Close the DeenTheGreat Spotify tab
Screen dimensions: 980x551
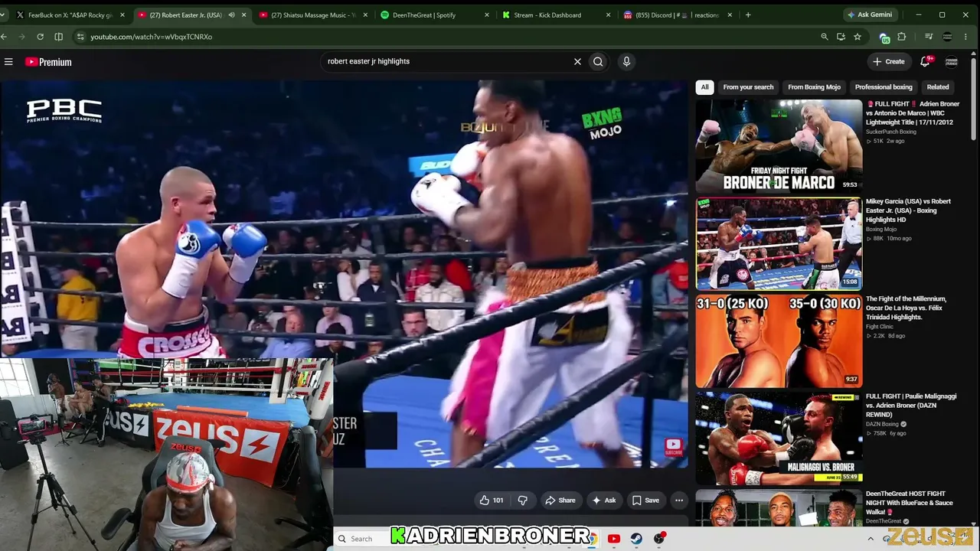[487, 15]
